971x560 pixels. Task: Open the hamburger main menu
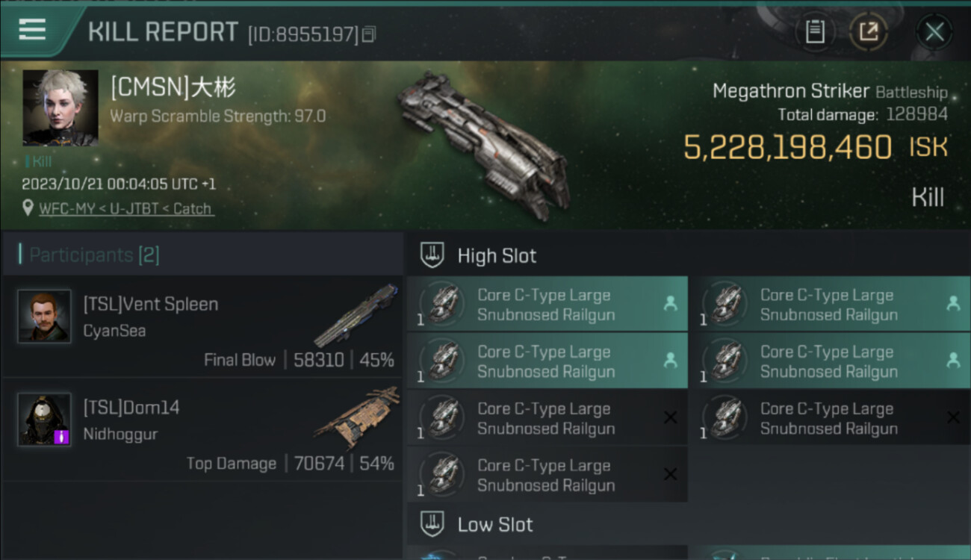pyautogui.click(x=32, y=30)
